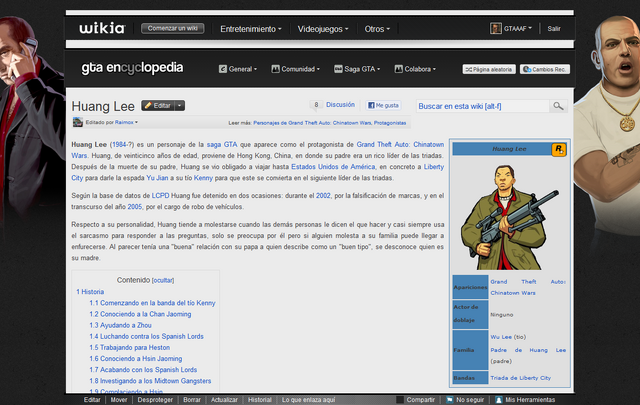Click the GTAAF user avatar icon
Screen dimensions: 640x405
pos(496,28)
